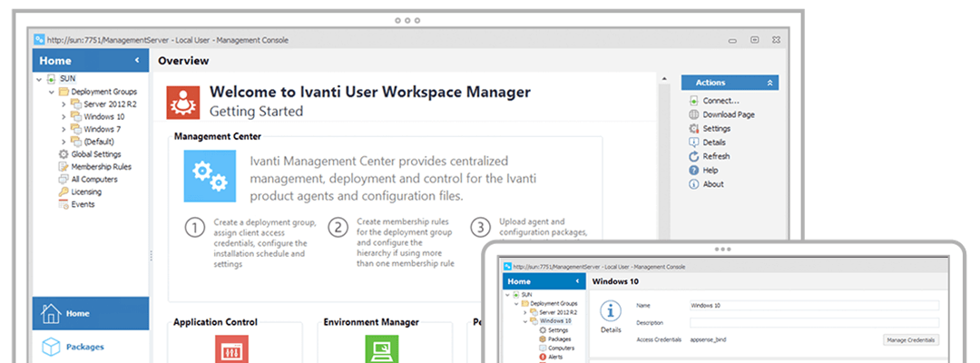Viewport: 980px width, 363px height.
Task: Select highlighted Windows 10 tree item in the front window
Action: pyautogui.click(x=555, y=321)
